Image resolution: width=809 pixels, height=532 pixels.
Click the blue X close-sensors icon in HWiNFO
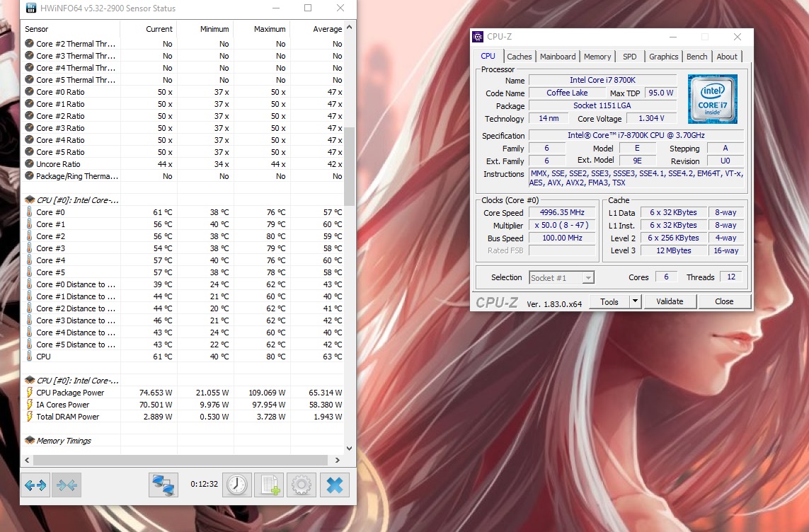click(334, 485)
